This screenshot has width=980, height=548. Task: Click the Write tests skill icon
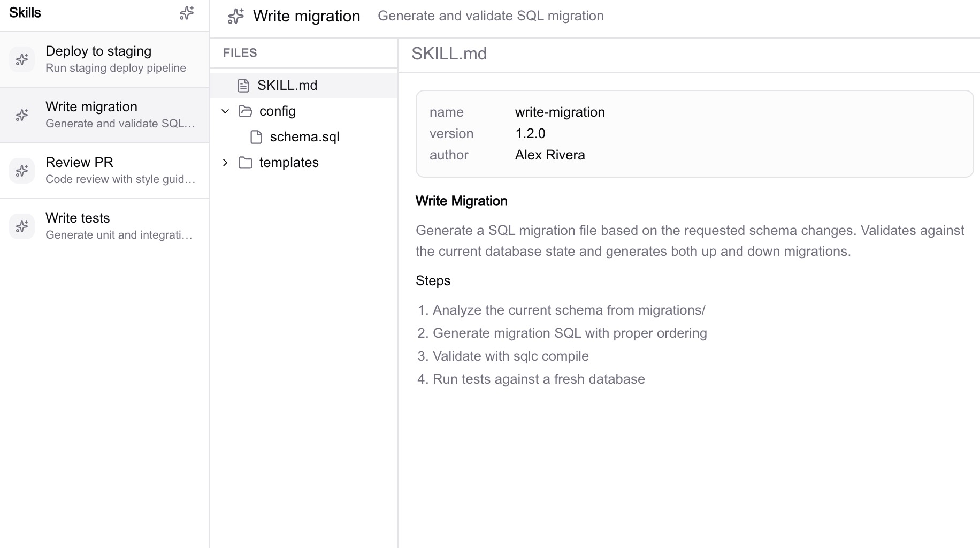coord(22,226)
